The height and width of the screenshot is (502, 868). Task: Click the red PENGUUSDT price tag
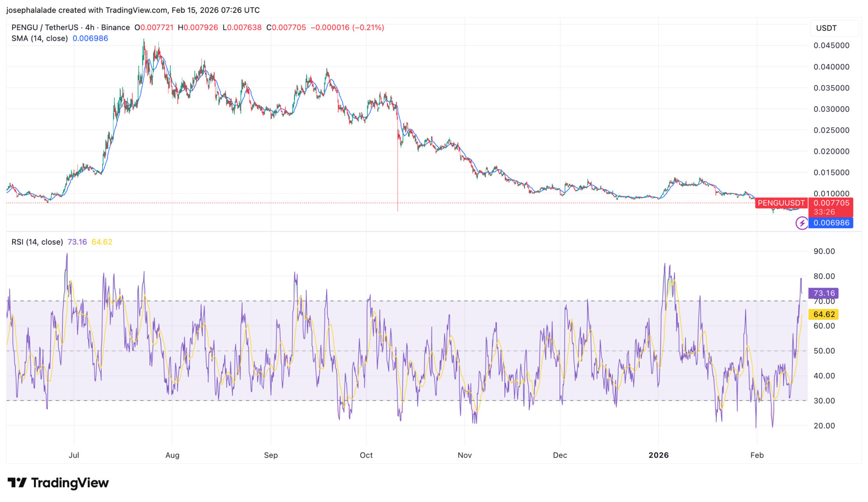781,203
